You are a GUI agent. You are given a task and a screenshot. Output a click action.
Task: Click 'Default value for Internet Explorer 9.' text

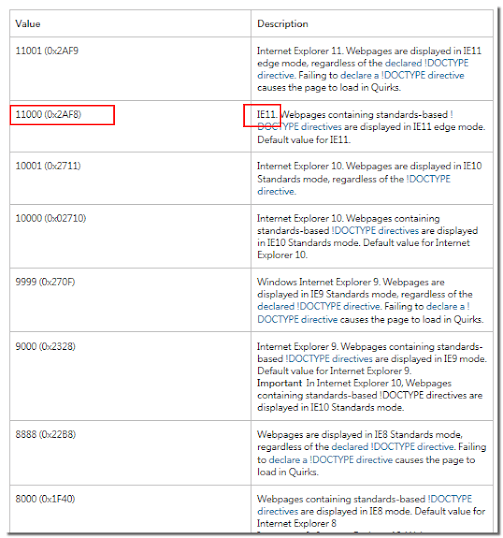[x=334, y=371]
